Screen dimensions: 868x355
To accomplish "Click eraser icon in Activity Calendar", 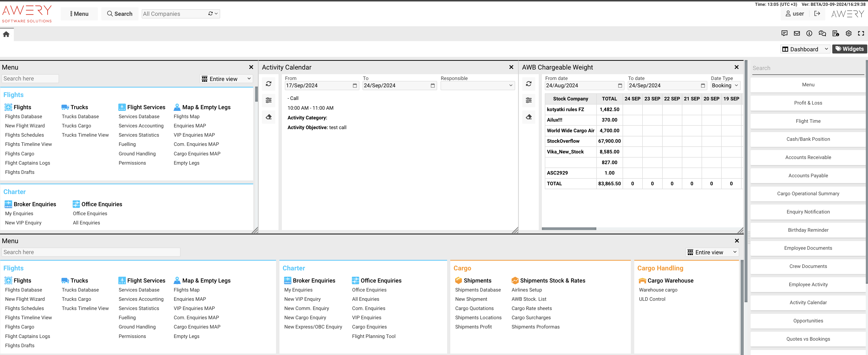I will (269, 117).
